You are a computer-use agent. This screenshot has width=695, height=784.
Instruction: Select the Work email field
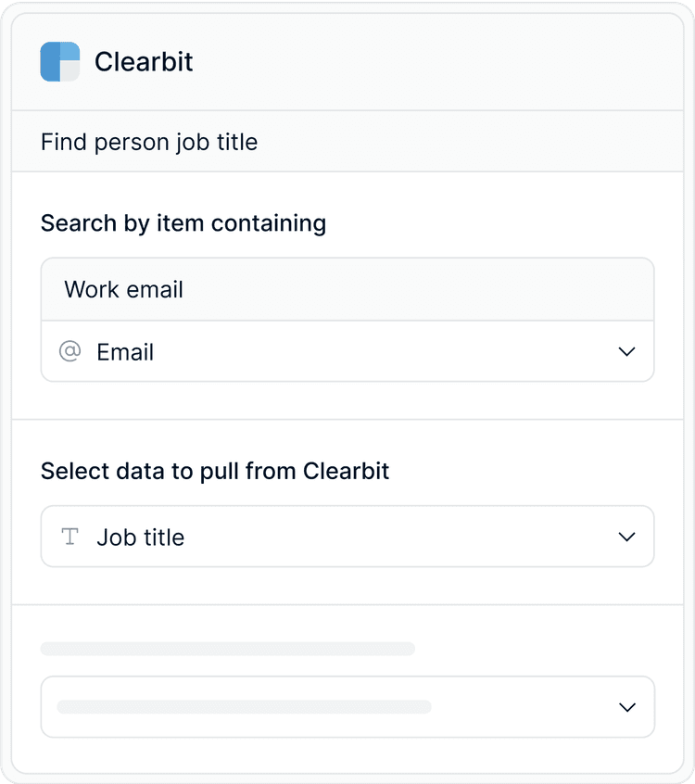tap(347, 289)
